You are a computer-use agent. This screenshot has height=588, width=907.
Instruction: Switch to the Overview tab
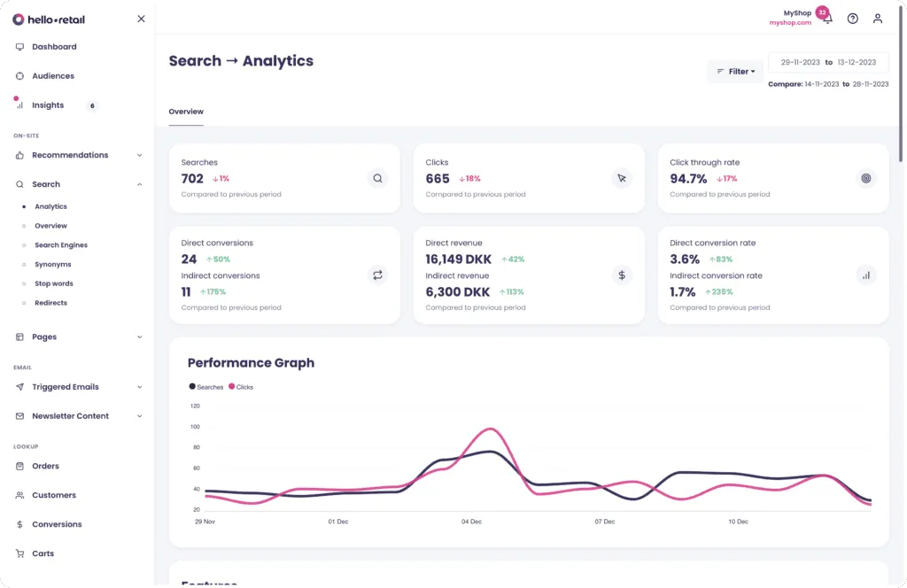(185, 112)
